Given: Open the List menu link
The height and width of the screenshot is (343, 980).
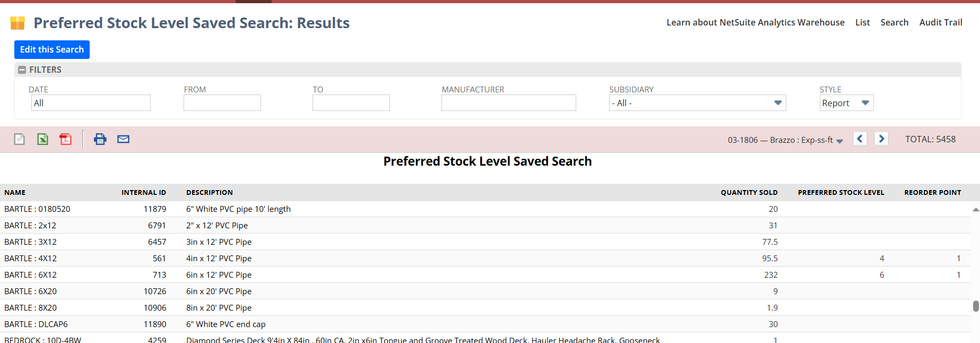Looking at the screenshot, I should pos(862,22).
